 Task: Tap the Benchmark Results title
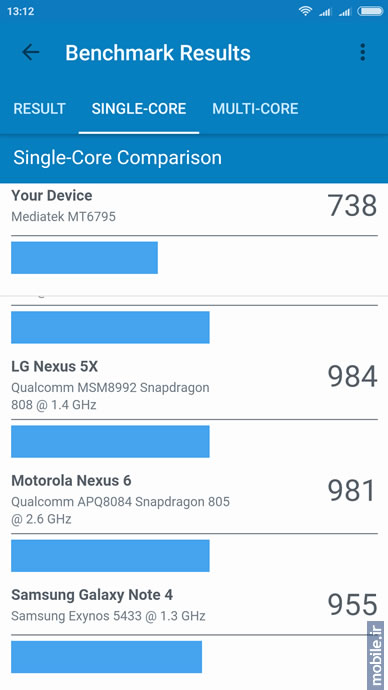pos(158,53)
